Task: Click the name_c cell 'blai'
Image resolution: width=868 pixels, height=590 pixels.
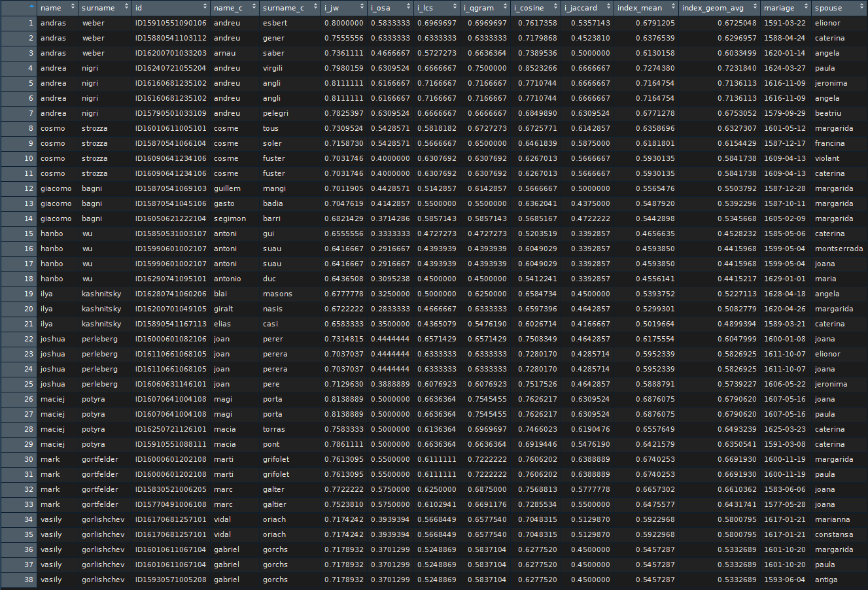Action: click(x=220, y=294)
